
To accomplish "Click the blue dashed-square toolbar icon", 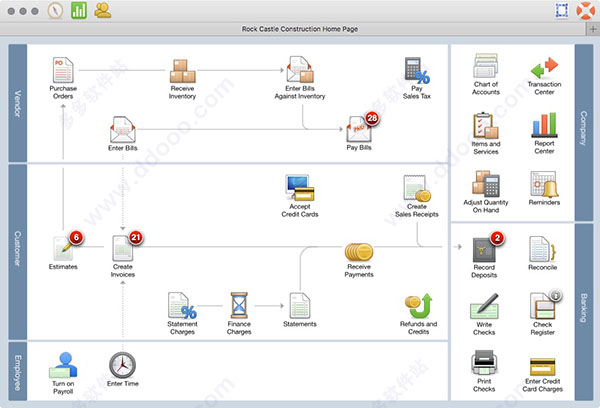I will click(562, 10).
